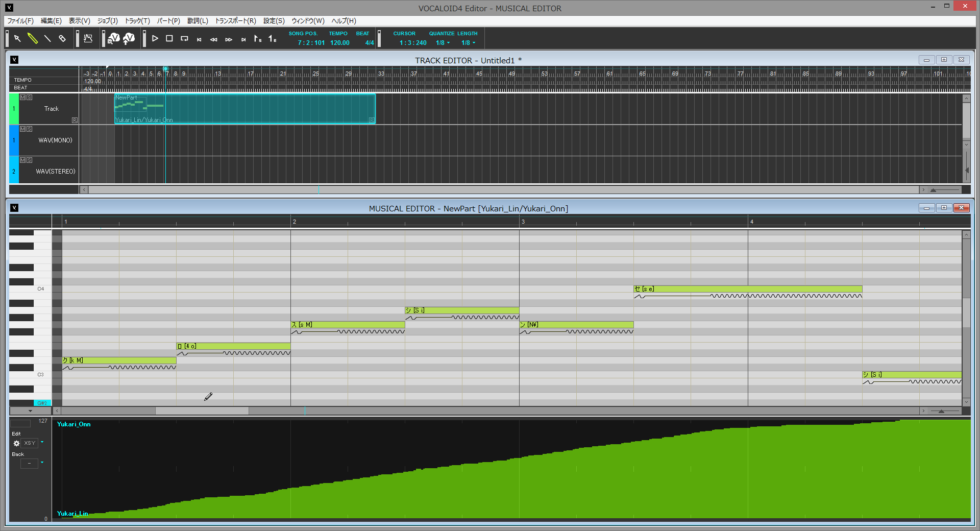The image size is (980, 531).
Task: Open the Track menu (トラック)
Action: coord(137,21)
